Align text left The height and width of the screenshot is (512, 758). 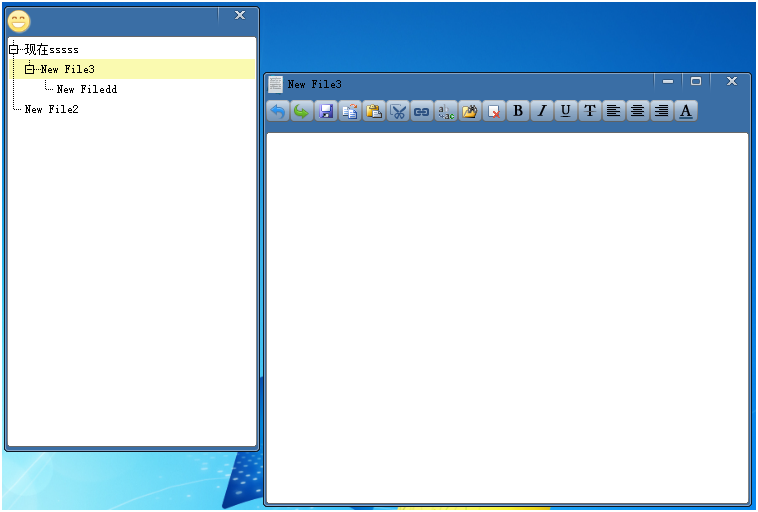click(x=613, y=111)
